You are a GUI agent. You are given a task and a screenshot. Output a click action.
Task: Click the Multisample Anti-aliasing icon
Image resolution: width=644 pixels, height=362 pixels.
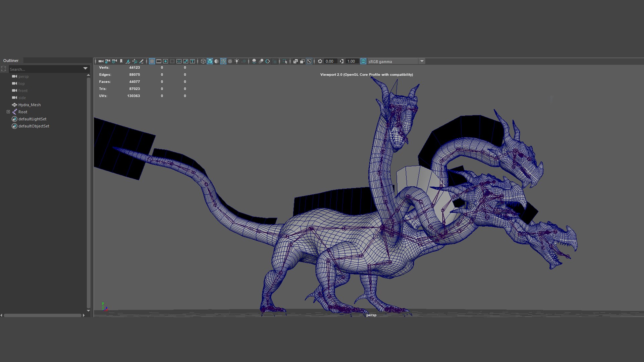pos(267,61)
